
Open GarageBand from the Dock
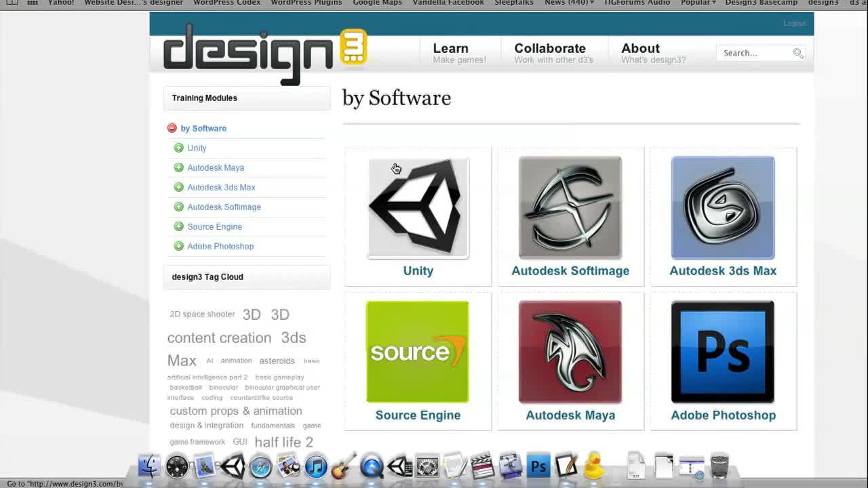click(344, 466)
